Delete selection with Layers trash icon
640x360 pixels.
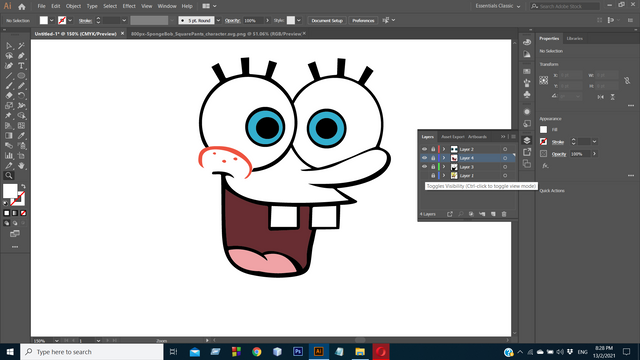tap(504, 214)
